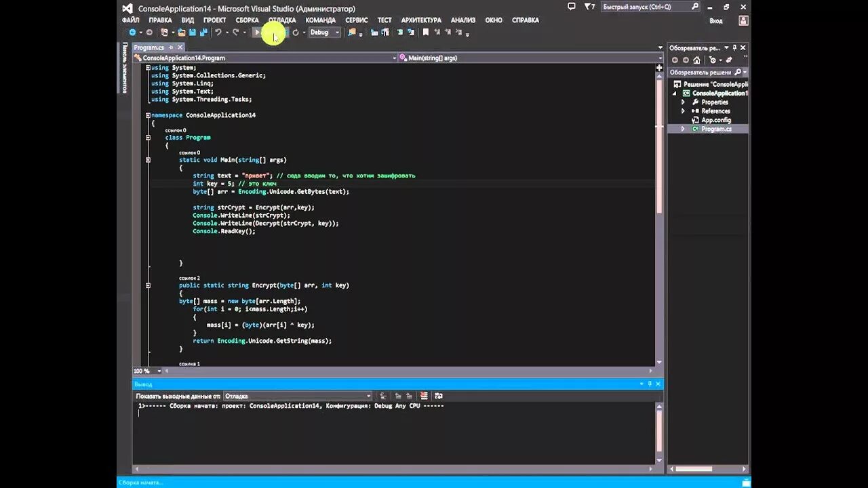Pin the Solution Explorer panel

734,48
